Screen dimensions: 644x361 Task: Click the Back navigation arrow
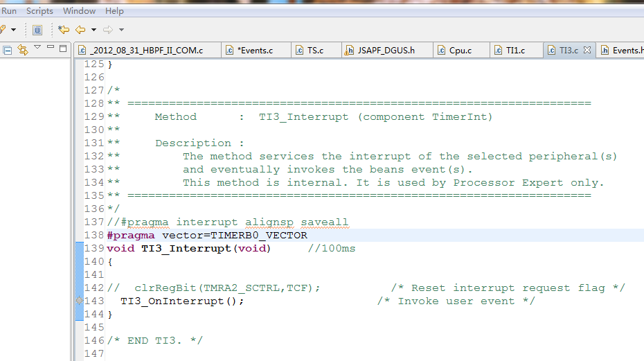point(80,30)
